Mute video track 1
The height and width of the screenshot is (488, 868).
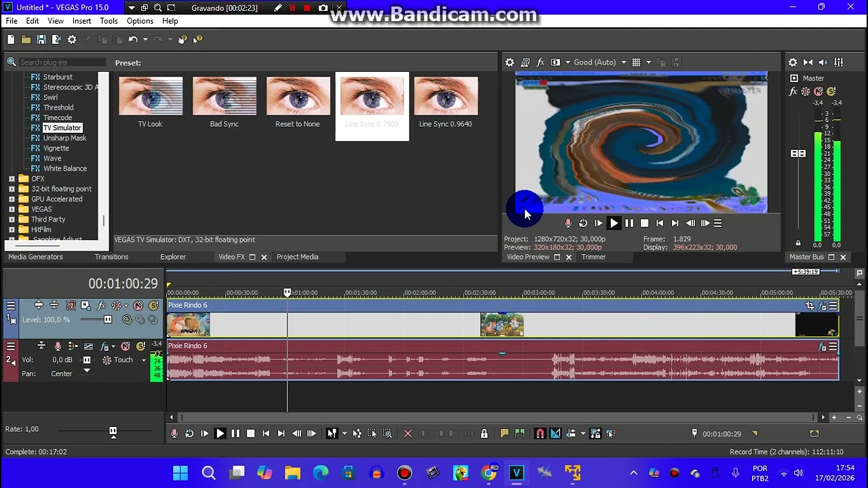pyautogui.click(x=138, y=306)
